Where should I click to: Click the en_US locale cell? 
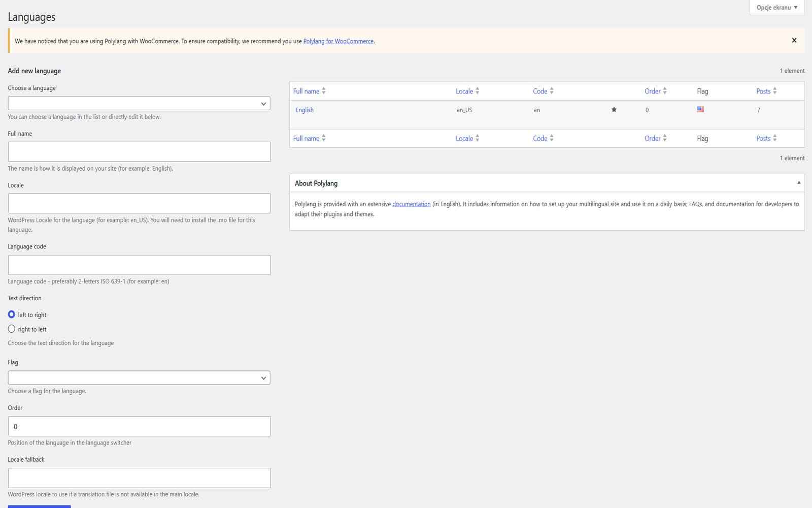click(464, 110)
